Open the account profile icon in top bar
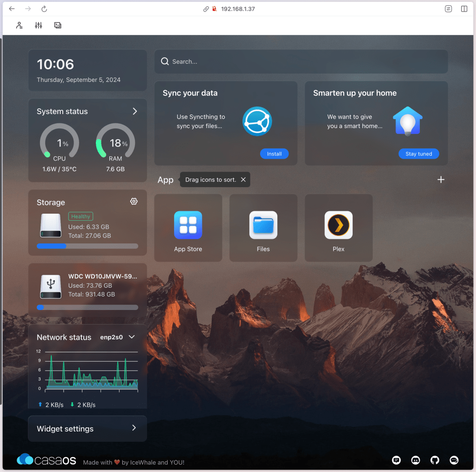This screenshot has height=472, width=476. (19, 25)
